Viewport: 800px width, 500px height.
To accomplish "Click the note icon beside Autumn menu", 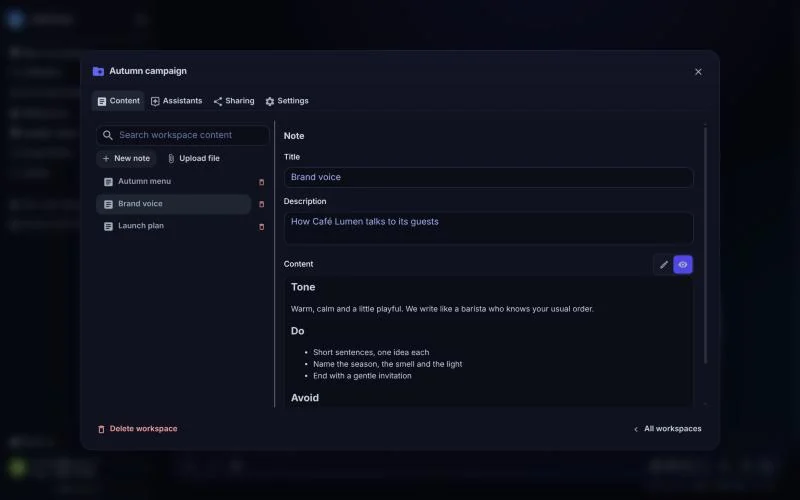I will coord(108,182).
